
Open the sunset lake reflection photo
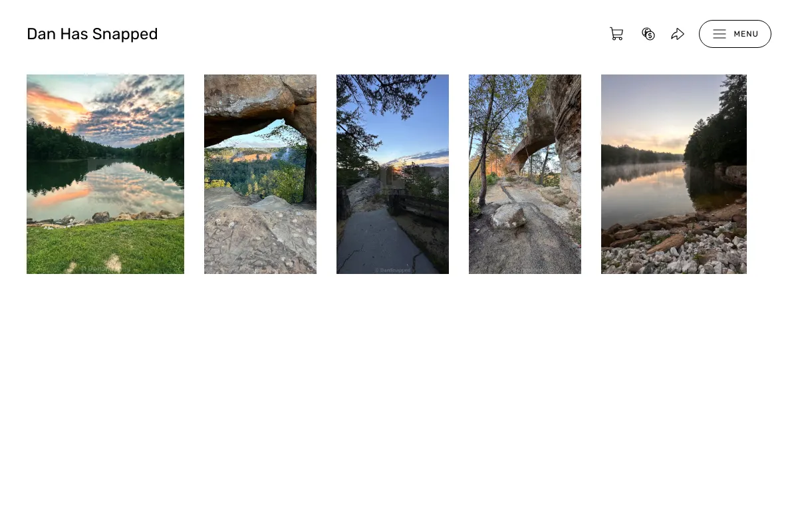(105, 174)
